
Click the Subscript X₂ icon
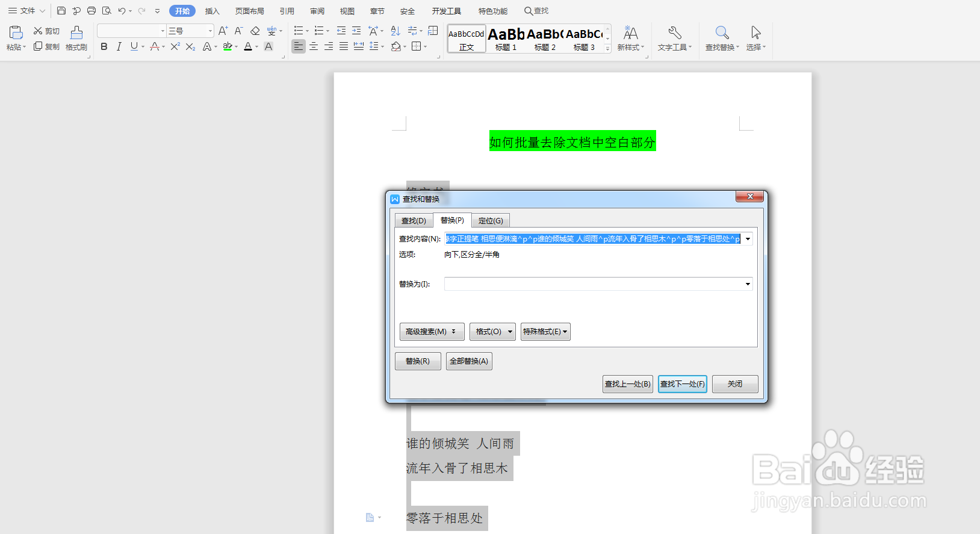tap(190, 46)
